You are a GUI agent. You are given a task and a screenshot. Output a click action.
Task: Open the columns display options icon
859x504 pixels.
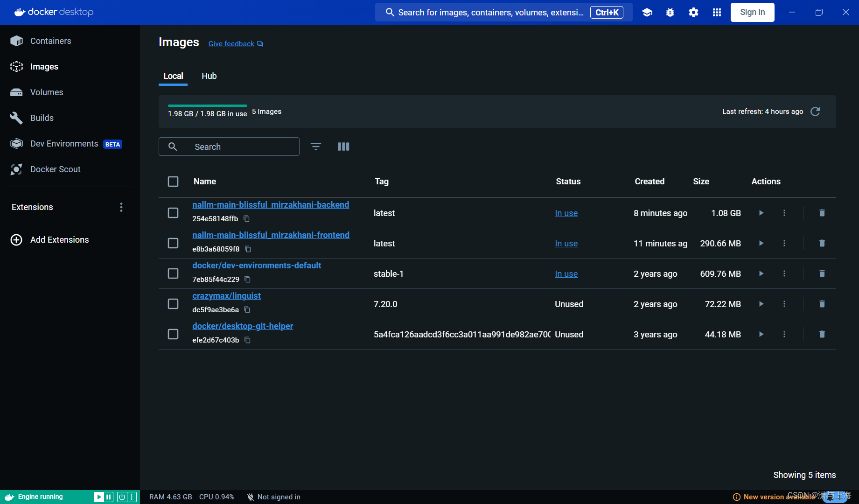[x=343, y=147]
